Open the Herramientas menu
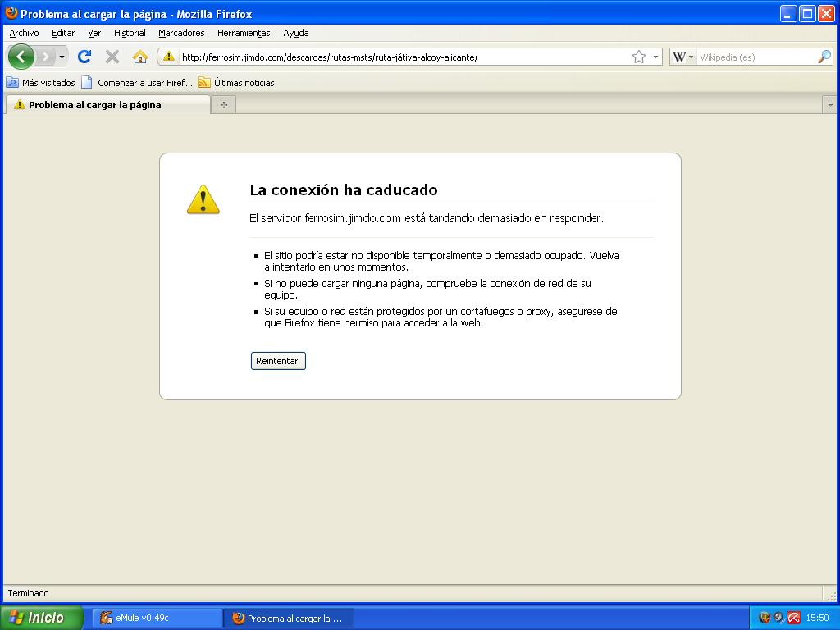 [x=244, y=33]
